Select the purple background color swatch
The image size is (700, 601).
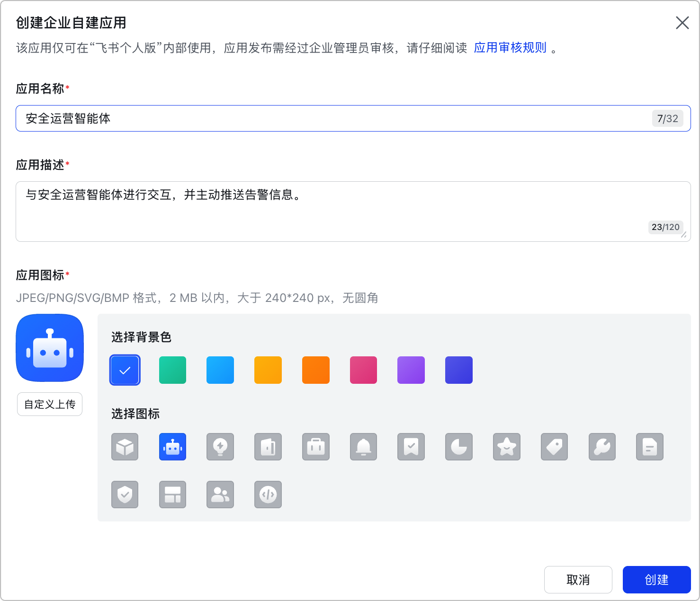[411, 370]
